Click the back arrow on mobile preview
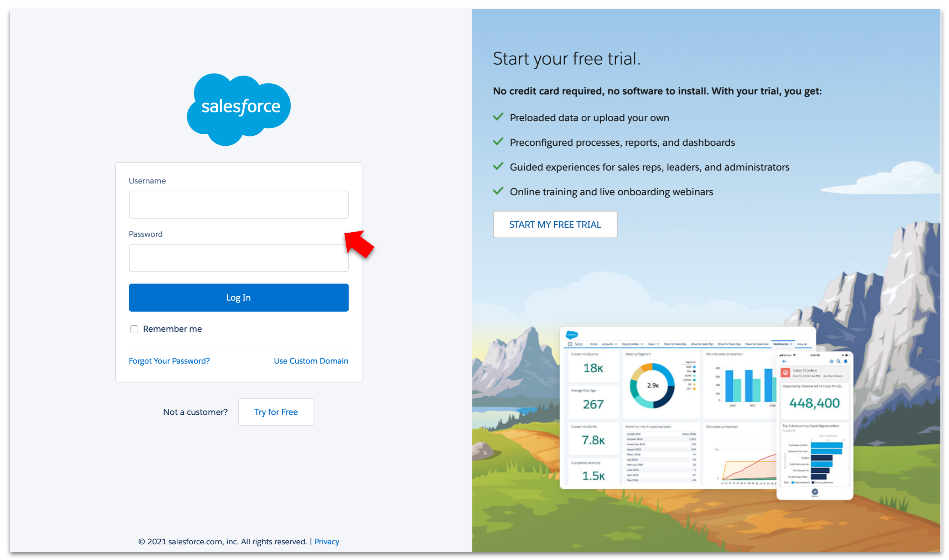 (784, 362)
